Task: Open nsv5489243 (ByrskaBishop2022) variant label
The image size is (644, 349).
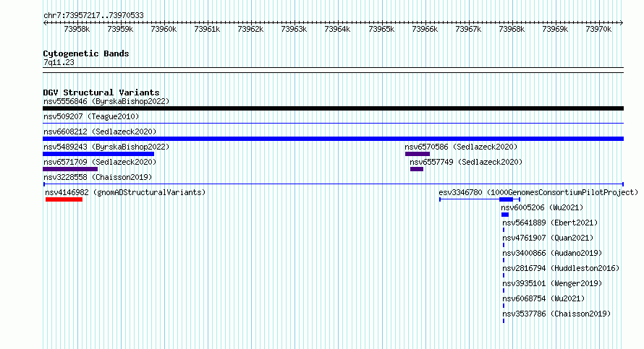Action: tap(106, 147)
